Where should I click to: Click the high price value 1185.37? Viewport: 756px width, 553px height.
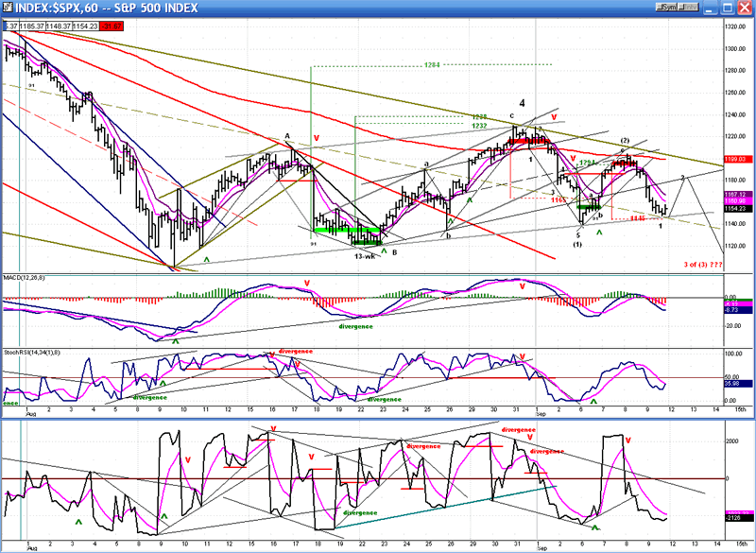pos(32,26)
